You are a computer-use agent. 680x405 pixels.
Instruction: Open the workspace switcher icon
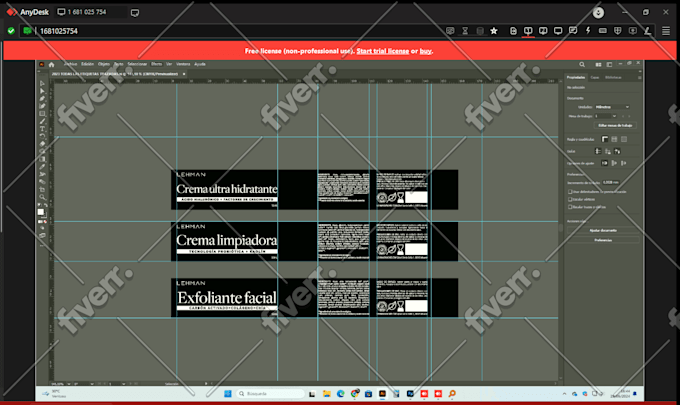(x=609, y=64)
